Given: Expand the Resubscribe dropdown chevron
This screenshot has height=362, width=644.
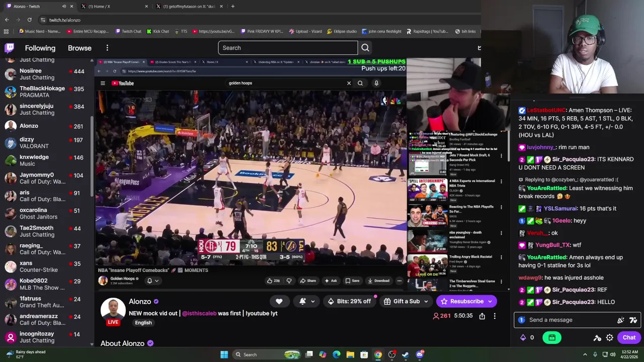Looking at the screenshot, I should (x=490, y=302).
